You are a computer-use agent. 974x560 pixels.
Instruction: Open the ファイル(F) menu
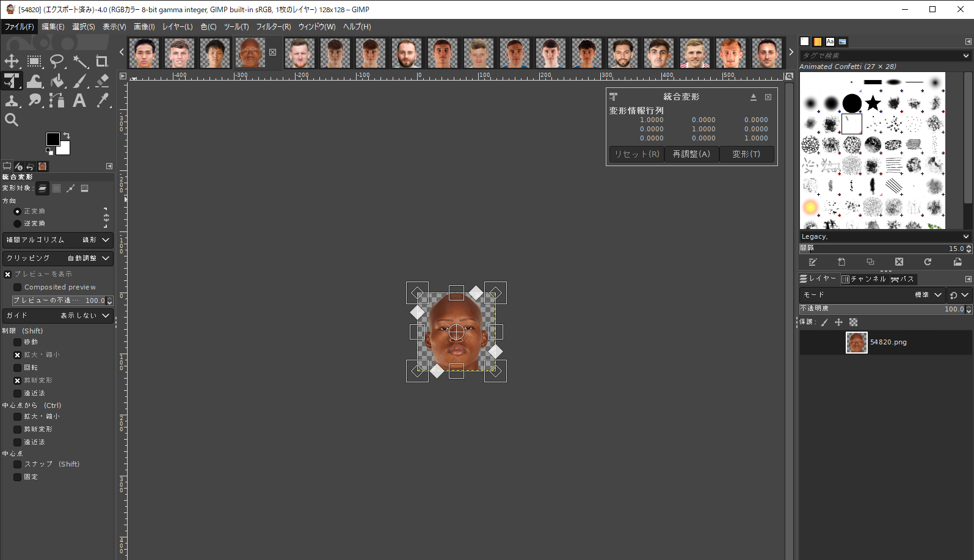[20, 27]
